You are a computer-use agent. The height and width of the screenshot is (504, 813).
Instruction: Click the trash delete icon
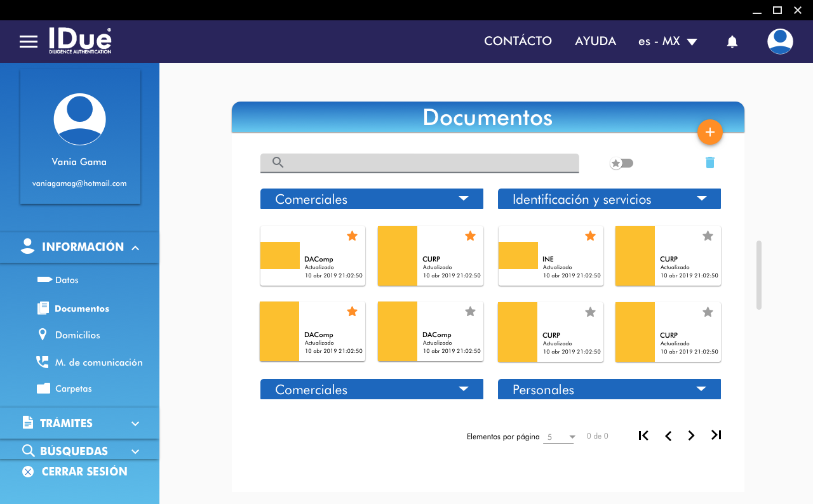pyautogui.click(x=709, y=163)
